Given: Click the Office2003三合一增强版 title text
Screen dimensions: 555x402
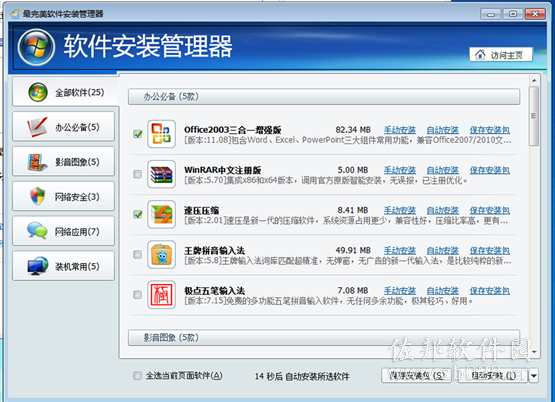Looking at the screenshot, I should pos(233,130).
